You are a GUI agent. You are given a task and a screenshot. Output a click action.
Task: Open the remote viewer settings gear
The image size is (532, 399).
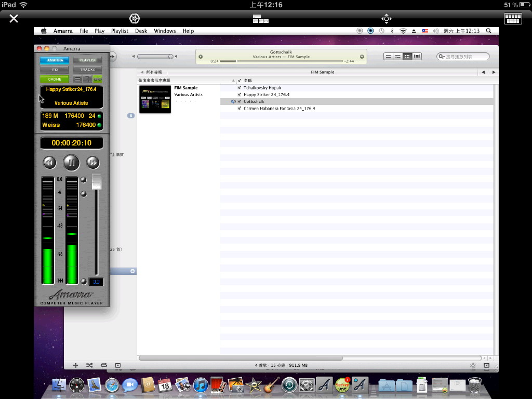[x=135, y=18]
